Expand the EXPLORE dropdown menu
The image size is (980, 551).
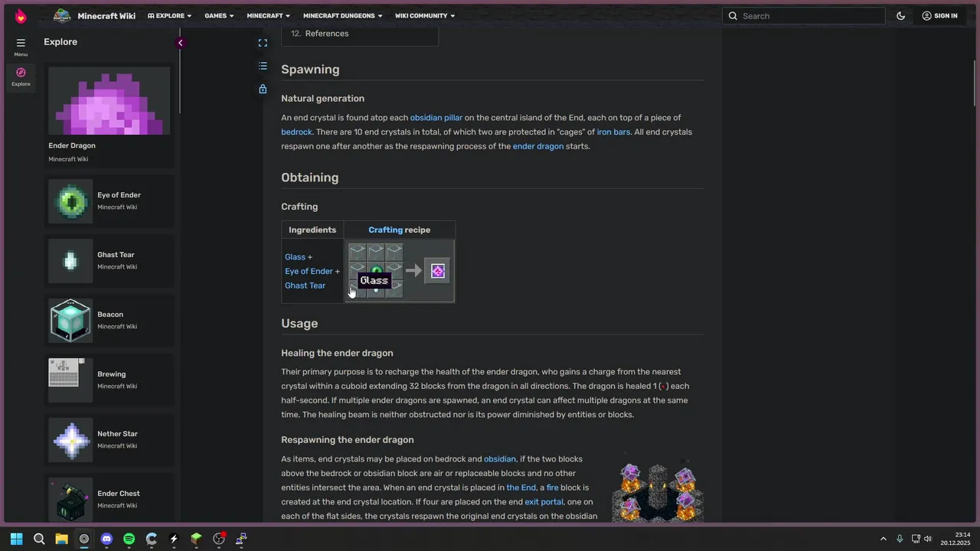point(169,16)
